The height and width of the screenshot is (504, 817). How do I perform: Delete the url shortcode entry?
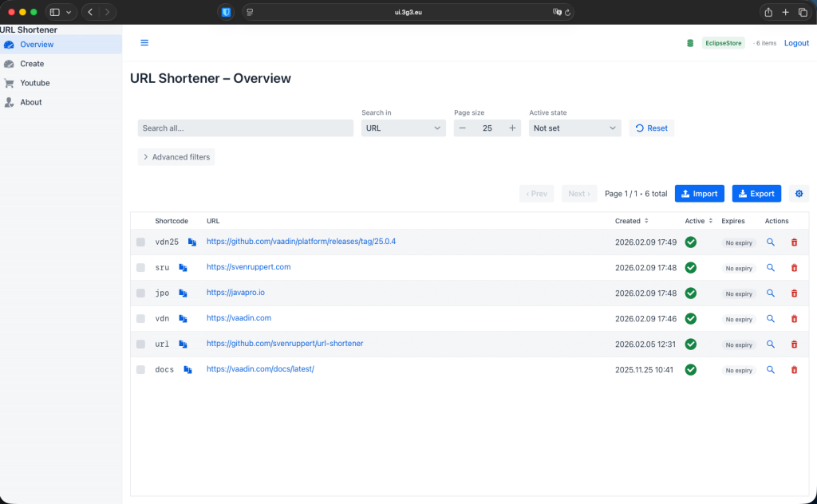click(x=794, y=344)
